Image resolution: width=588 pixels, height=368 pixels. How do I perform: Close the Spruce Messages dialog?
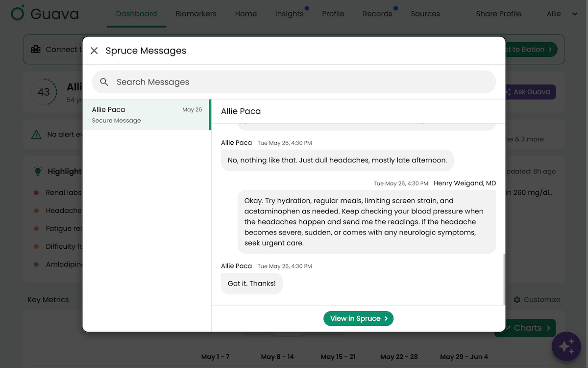click(x=94, y=51)
